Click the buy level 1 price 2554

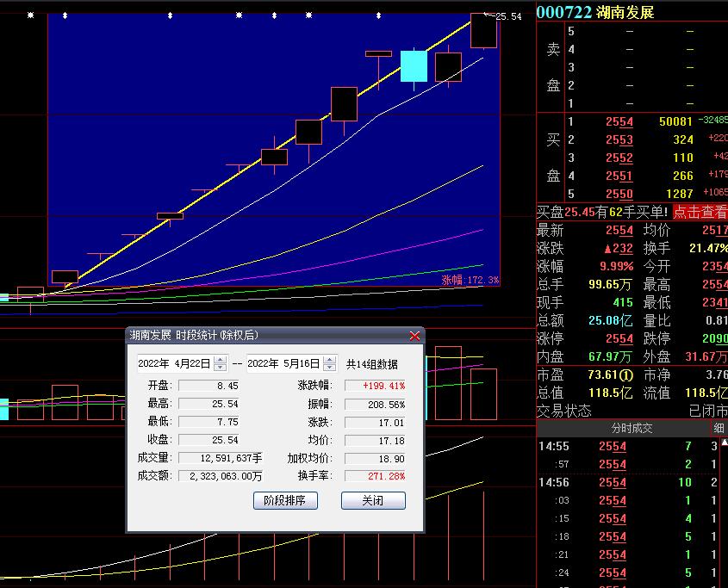(x=619, y=122)
